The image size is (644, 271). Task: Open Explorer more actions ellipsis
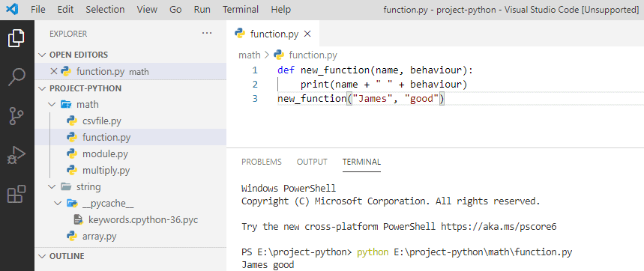tap(207, 33)
